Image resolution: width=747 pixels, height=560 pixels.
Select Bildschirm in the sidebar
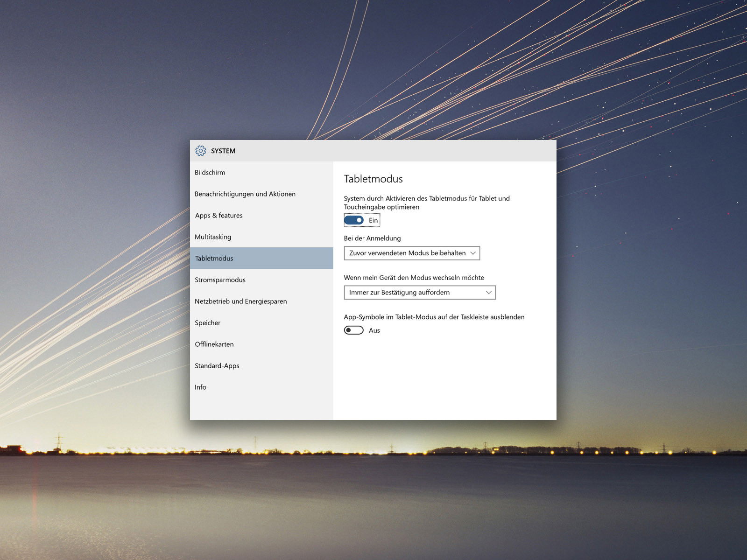point(261,172)
